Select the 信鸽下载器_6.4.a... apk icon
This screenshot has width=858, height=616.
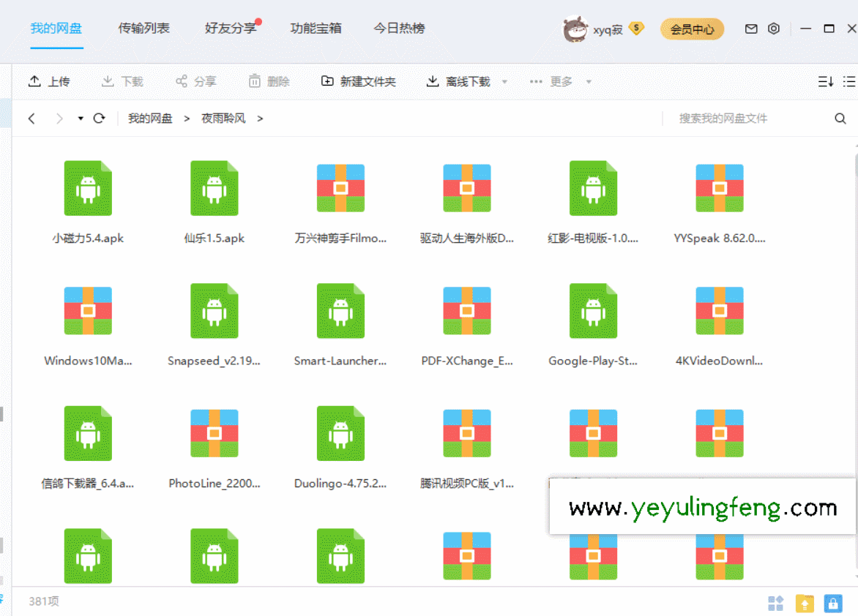pos(88,433)
